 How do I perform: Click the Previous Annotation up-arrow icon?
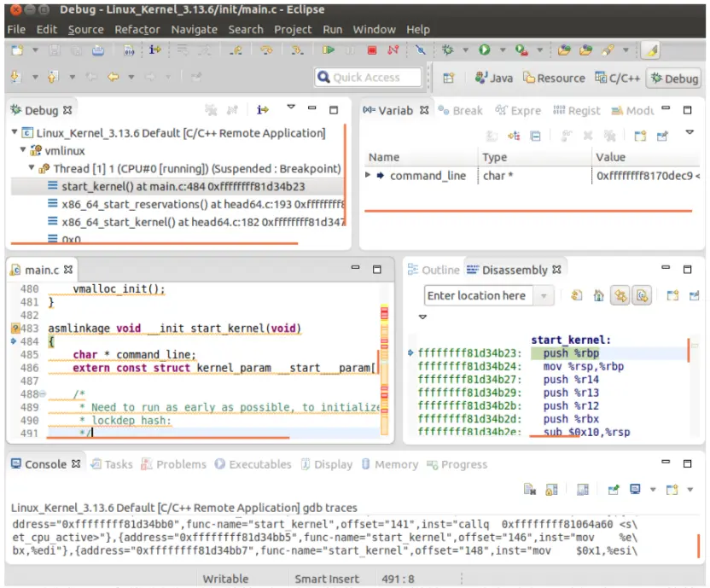click(53, 77)
